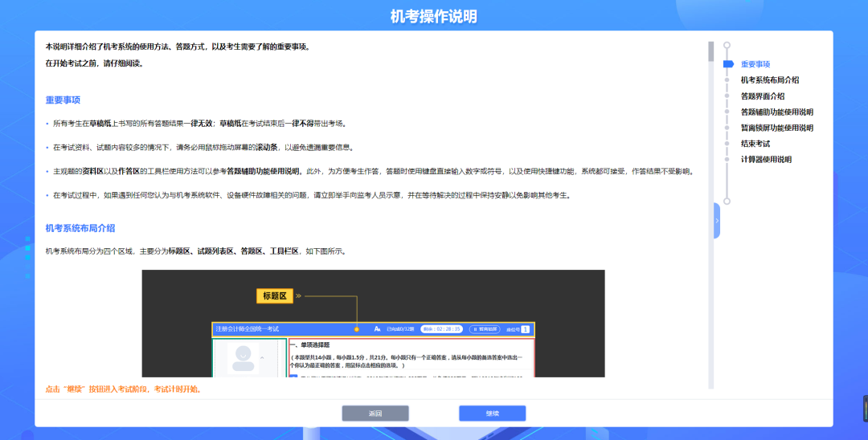Viewport: 868px width, 440px height.
Task: Click the layout diagram screenshot image
Action: [x=373, y=324]
